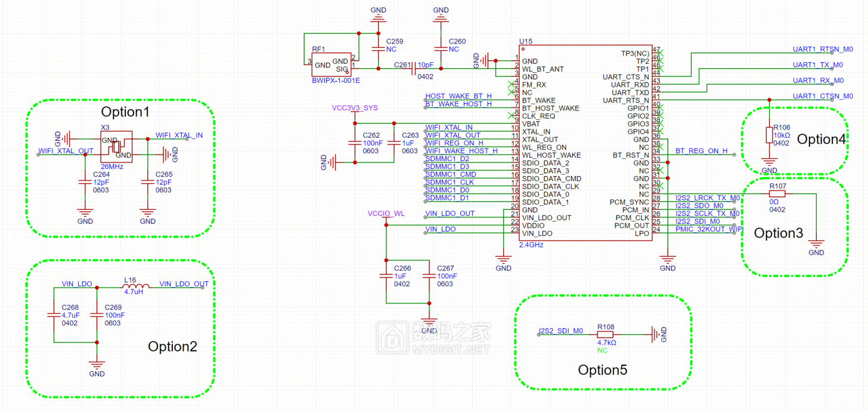The width and height of the screenshot is (868, 410).
Task: Click the VCCIO_WL power label
Action: (x=386, y=213)
